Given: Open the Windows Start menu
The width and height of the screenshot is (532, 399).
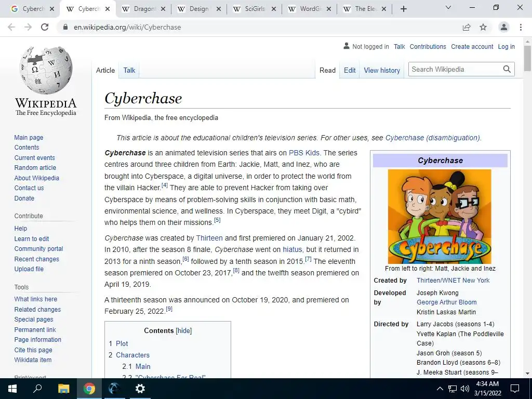Looking at the screenshot, I should (x=12, y=389).
